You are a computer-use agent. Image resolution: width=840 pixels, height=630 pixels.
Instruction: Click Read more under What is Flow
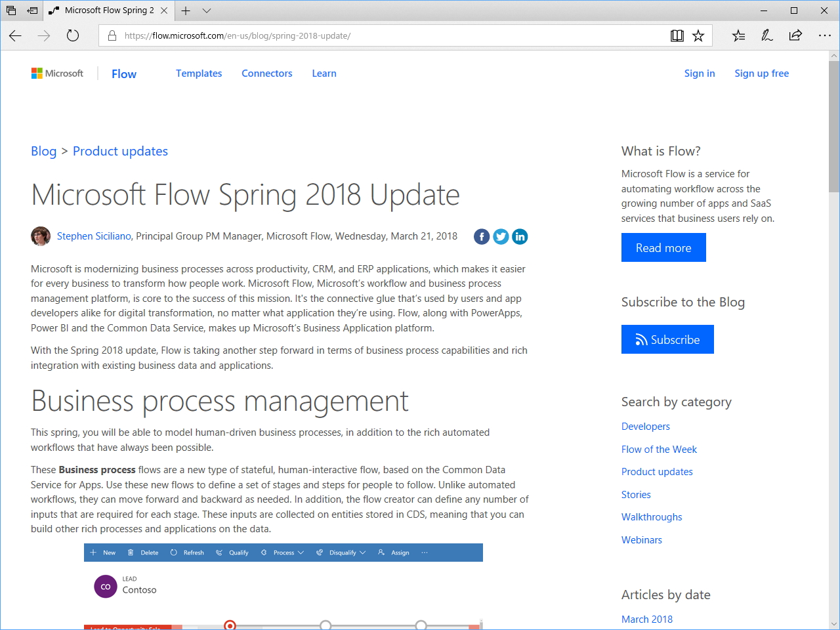click(663, 247)
